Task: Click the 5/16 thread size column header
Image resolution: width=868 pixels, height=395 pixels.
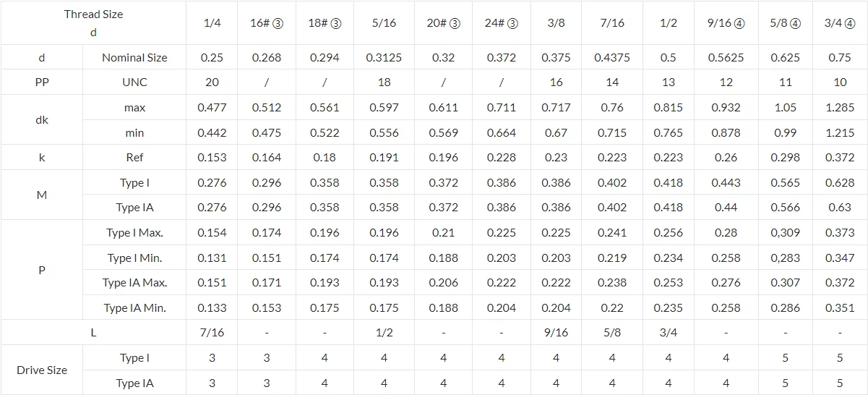Action: tap(384, 23)
